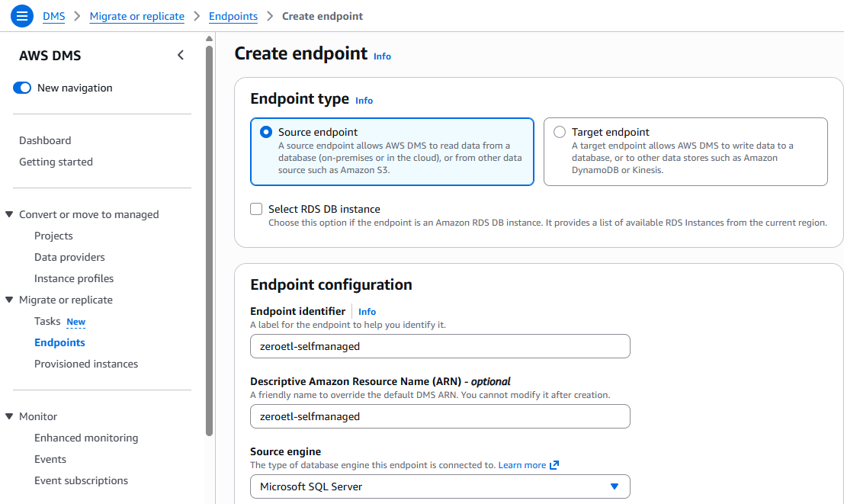Open Tasks in the sidebar
Image resolution: width=844 pixels, height=504 pixels.
click(47, 322)
